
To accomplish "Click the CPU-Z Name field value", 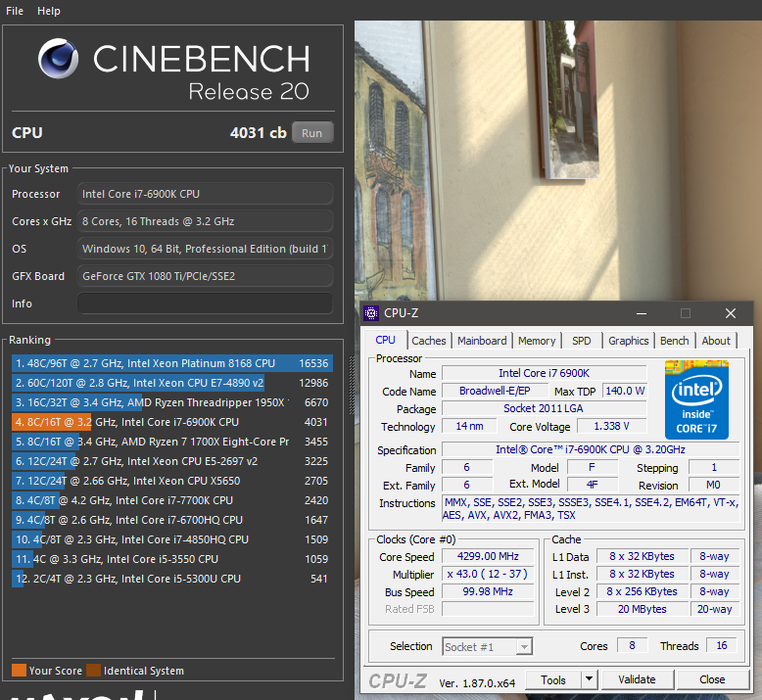I will (545, 373).
